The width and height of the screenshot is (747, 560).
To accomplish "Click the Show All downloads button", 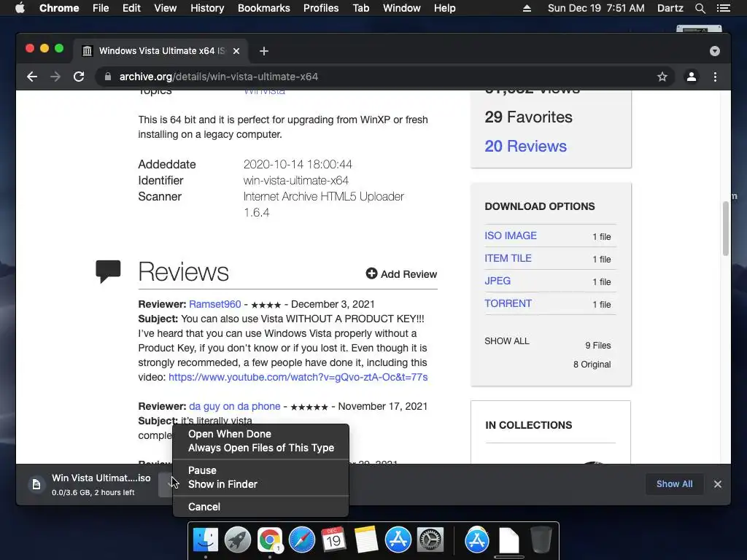I will (x=674, y=484).
